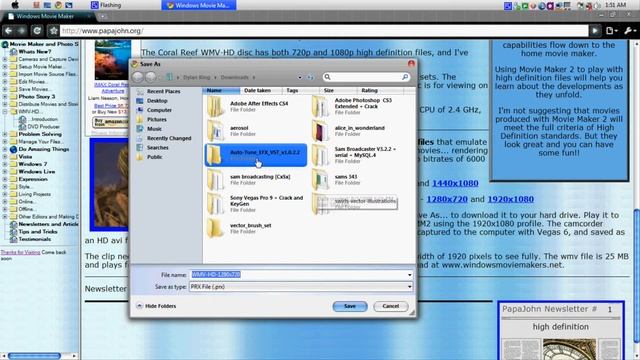640x360 pixels.
Task: Follow the 1280x720 link on the page
Action: 447,199
